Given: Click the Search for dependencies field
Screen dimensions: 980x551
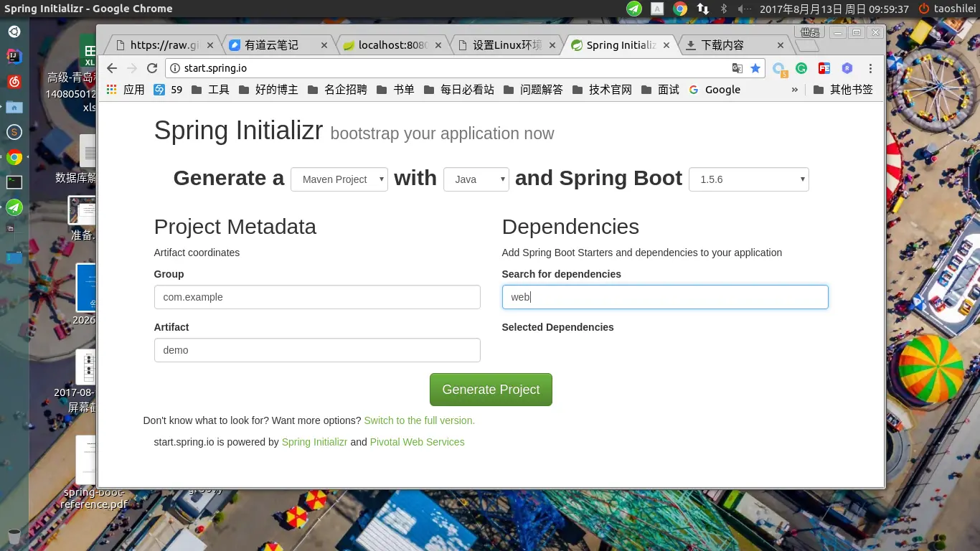Looking at the screenshot, I should pyautogui.click(x=665, y=297).
